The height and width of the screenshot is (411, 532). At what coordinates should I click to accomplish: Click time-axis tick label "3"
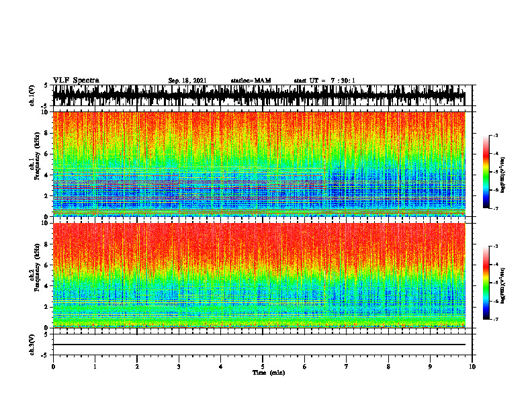179,367
